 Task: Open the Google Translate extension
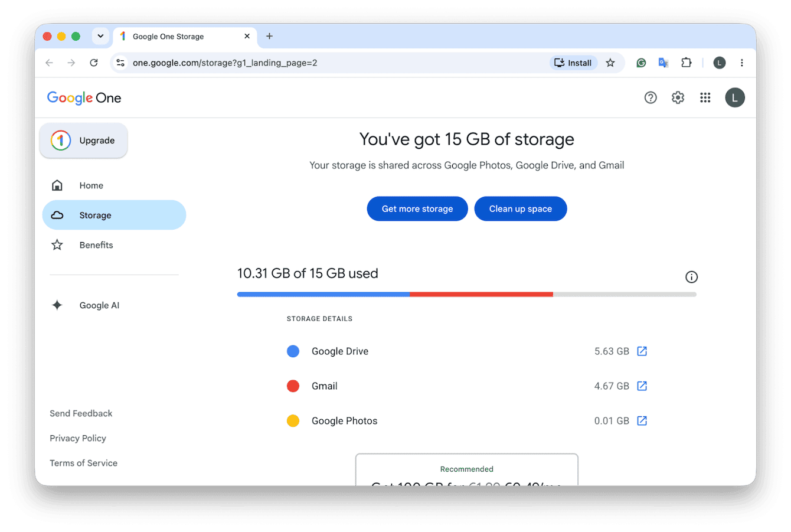663,63
